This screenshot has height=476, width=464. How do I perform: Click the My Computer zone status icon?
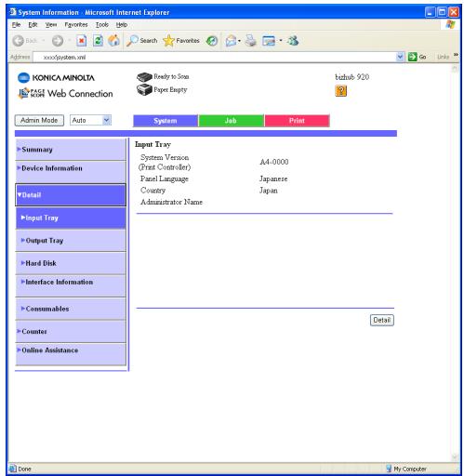pos(389,469)
